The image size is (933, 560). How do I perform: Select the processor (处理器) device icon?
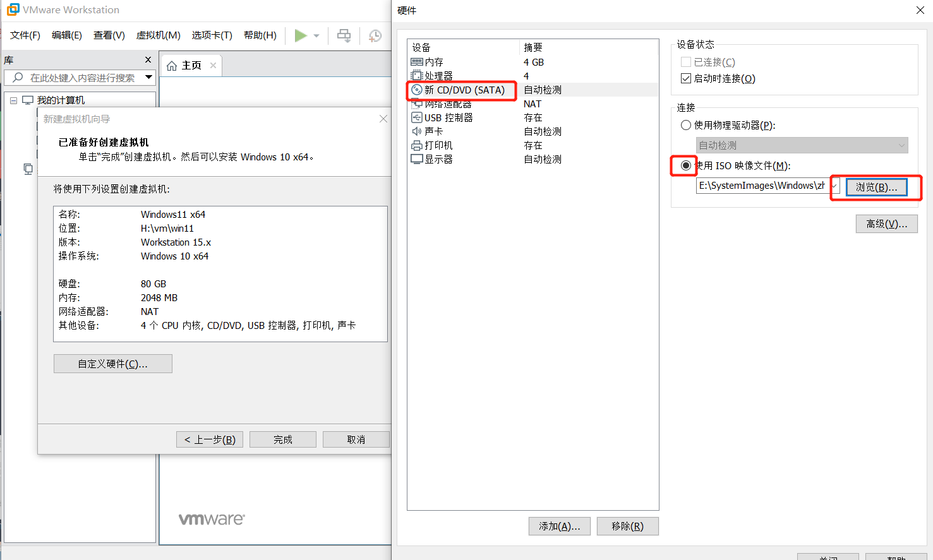click(417, 76)
